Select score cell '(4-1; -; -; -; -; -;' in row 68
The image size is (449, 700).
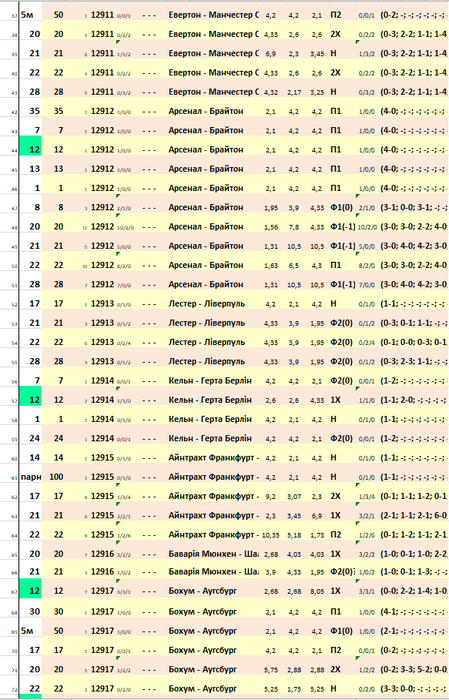coord(414,612)
